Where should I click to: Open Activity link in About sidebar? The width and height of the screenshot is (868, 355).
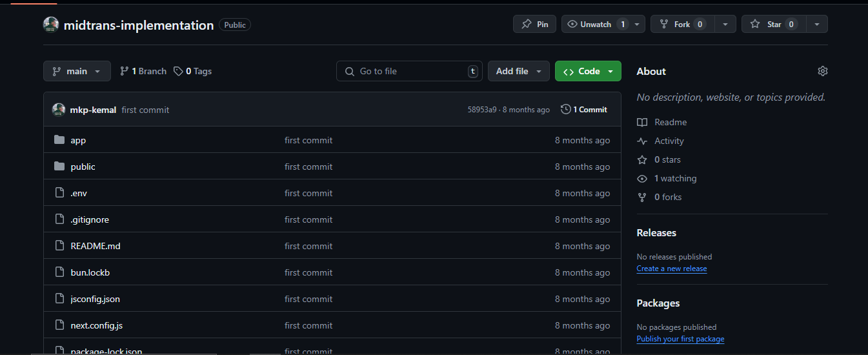(x=669, y=141)
